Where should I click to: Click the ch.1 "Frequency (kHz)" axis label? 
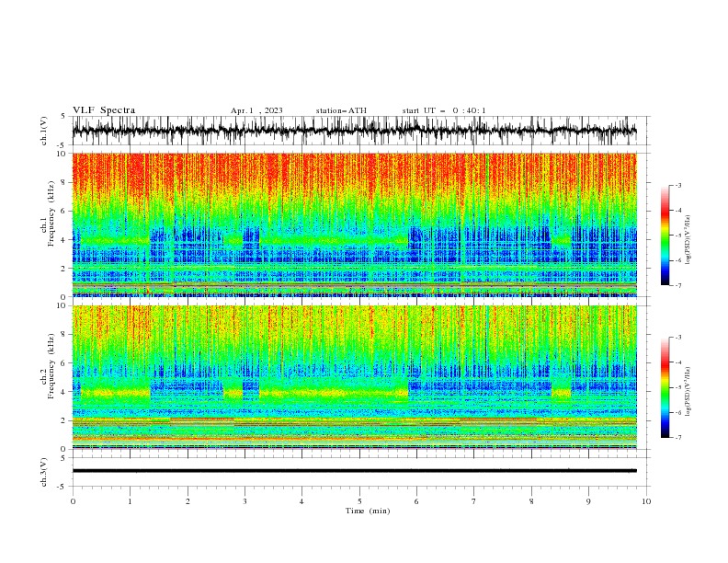(51, 213)
